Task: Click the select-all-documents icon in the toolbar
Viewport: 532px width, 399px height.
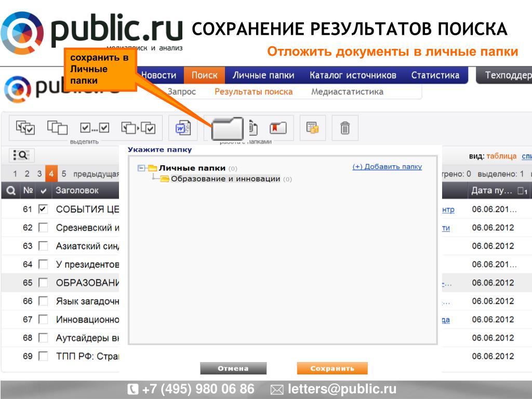Action: point(25,128)
